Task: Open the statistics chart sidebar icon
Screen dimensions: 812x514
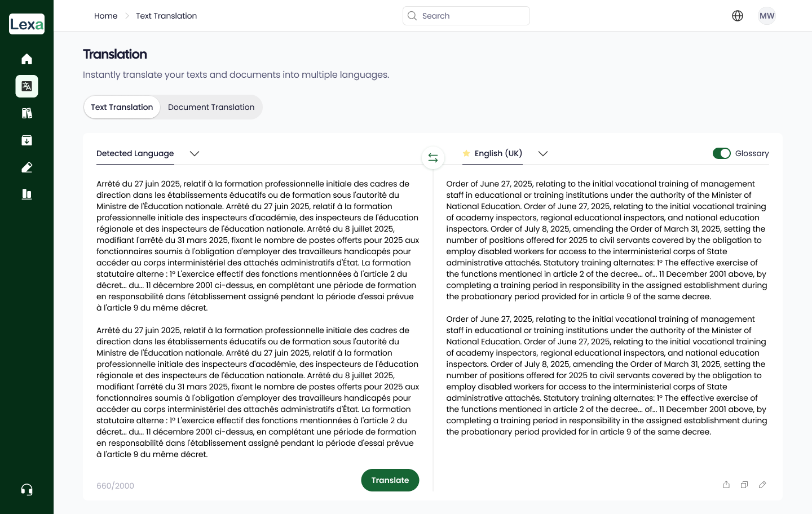Action: (x=27, y=194)
